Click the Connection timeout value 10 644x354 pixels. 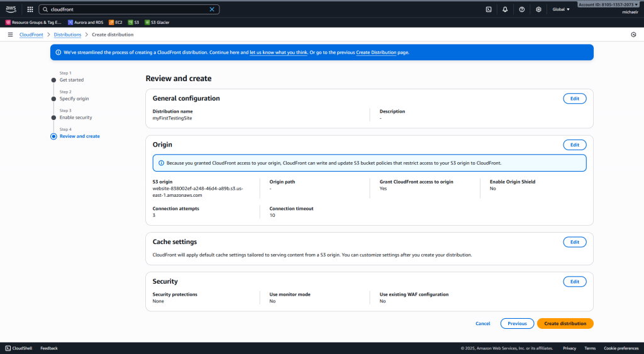(x=272, y=215)
